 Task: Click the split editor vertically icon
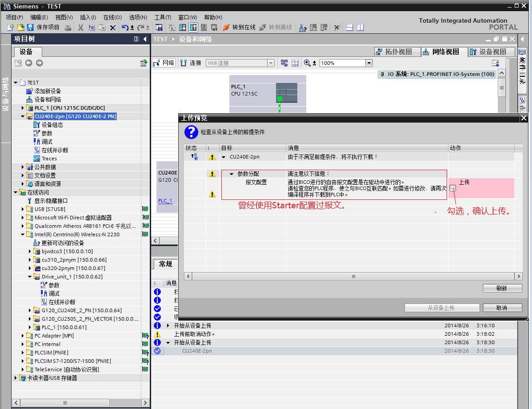pos(360,28)
